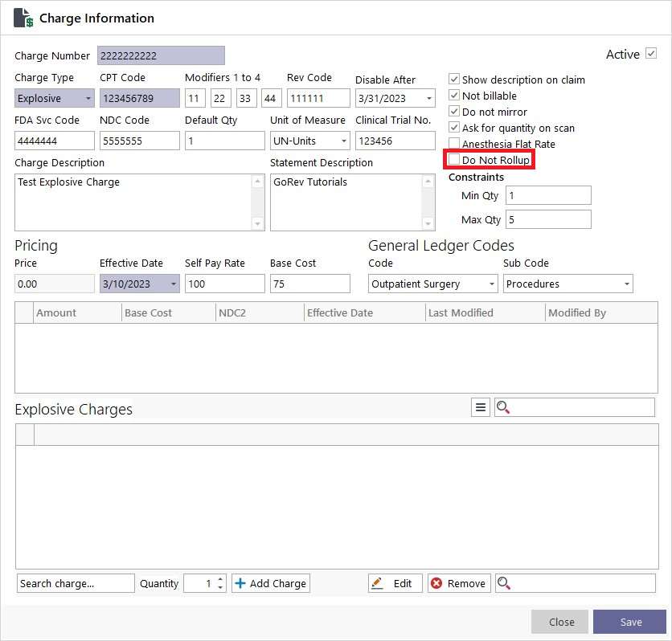Click the pencil icon on Edit button
Screen dimensions: 672x641
tap(377, 583)
